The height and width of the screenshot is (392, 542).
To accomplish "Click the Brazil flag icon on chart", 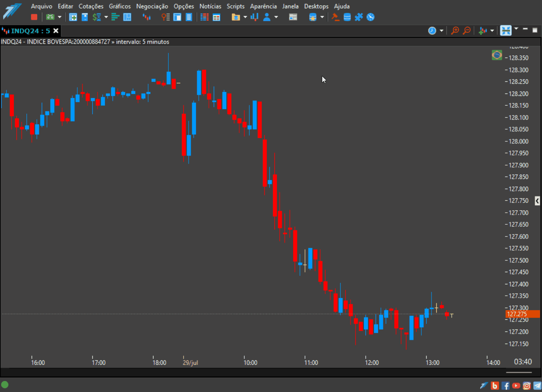I will tap(497, 55).
